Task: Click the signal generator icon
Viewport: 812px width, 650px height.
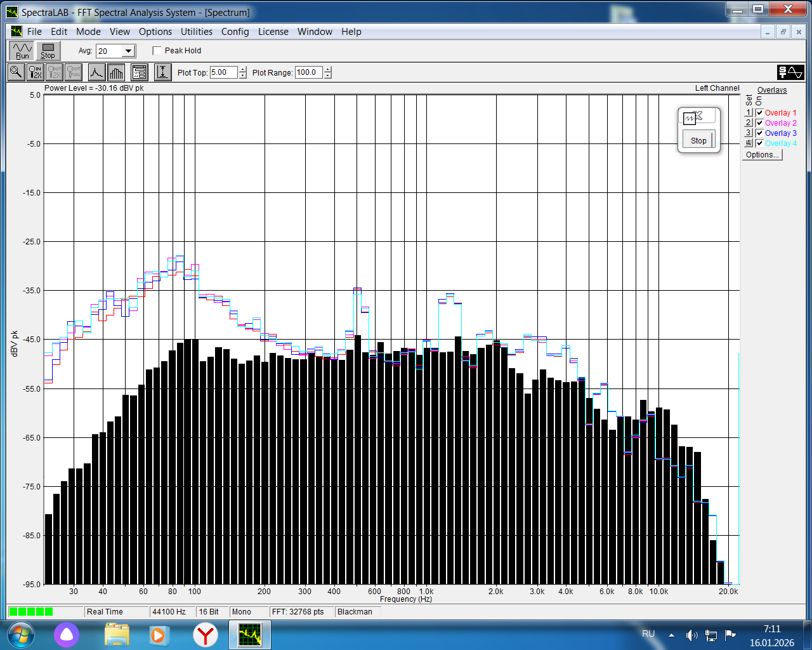Action: pyautogui.click(x=791, y=72)
